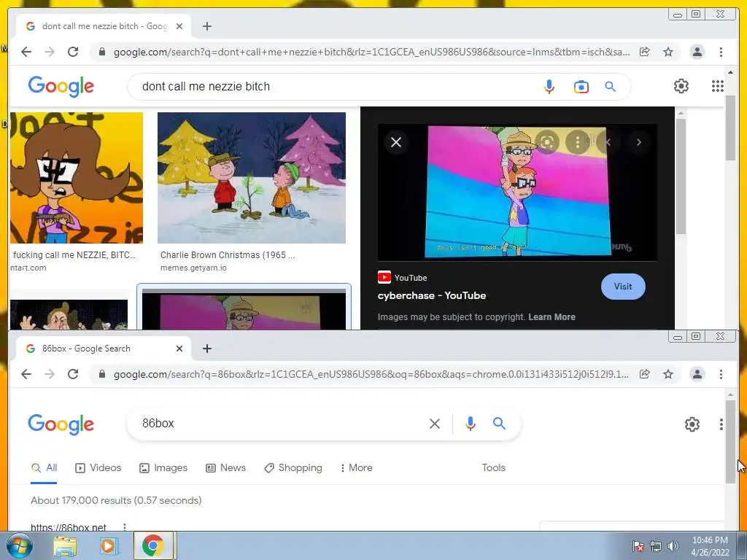Click the top window's address bar URL
This screenshot has height=560, width=747.
(371, 52)
